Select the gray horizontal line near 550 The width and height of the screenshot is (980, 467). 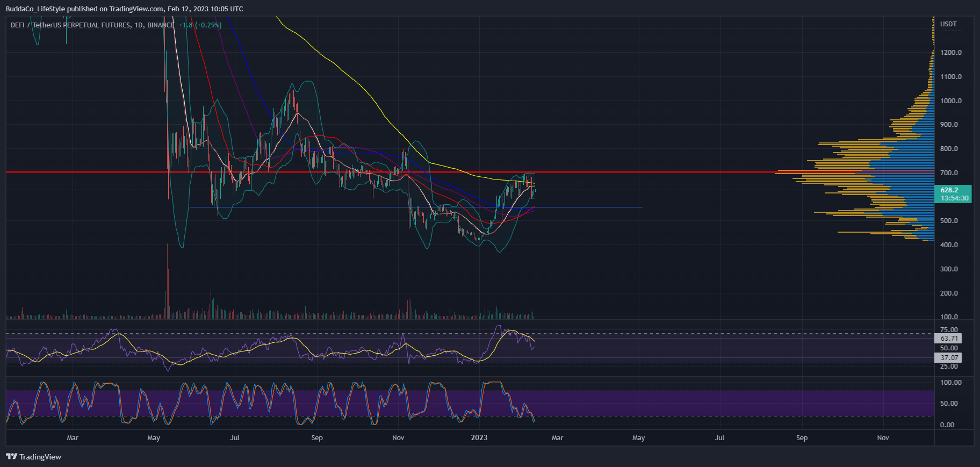coord(416,207)
